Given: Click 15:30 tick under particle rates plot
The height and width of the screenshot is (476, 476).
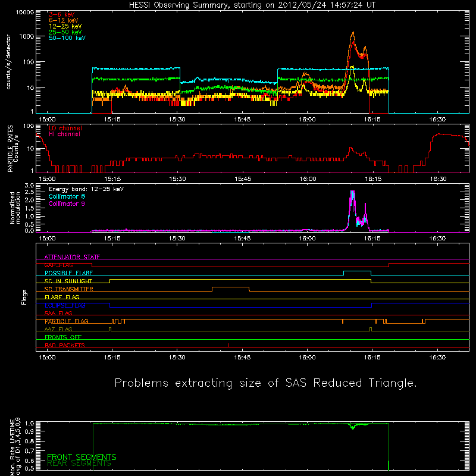Looking at the screenshot, I should [177, 179].
